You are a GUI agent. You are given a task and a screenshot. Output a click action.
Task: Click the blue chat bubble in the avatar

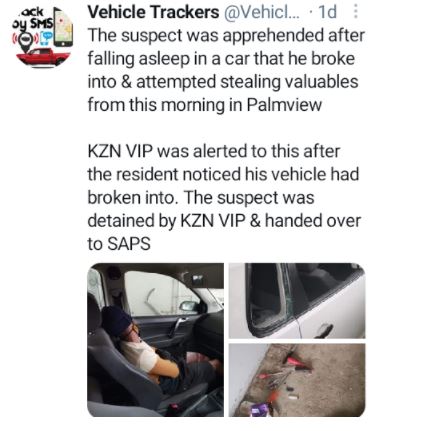(x=47, y=37)
